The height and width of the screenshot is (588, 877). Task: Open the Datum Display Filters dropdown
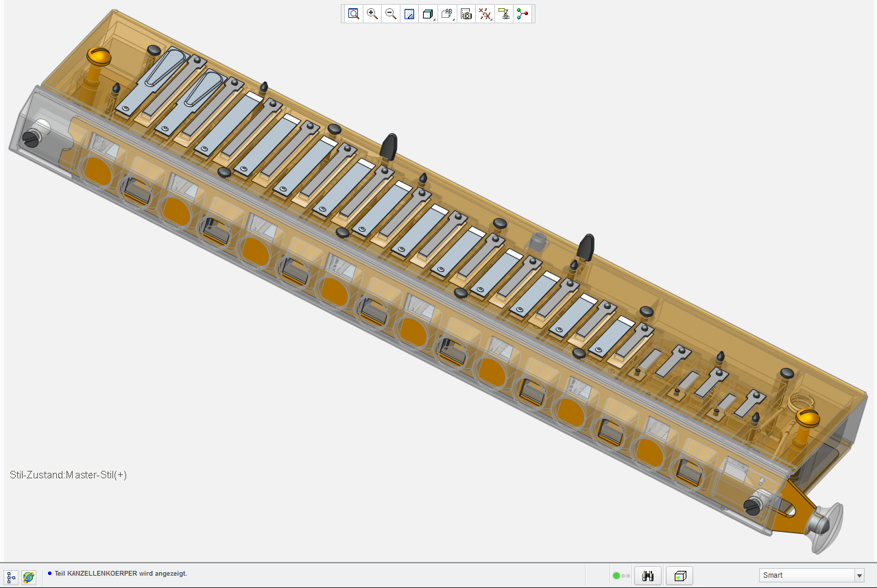pos(485,14)
